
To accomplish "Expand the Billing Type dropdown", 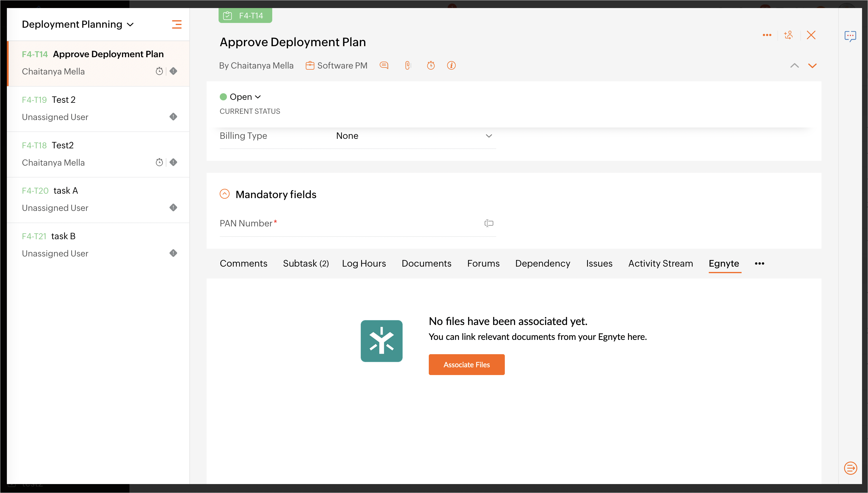I will tap(488, 136).
